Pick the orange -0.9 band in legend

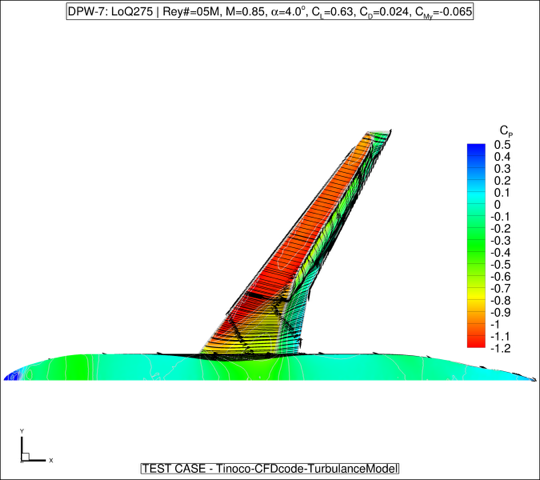point(476,312)
